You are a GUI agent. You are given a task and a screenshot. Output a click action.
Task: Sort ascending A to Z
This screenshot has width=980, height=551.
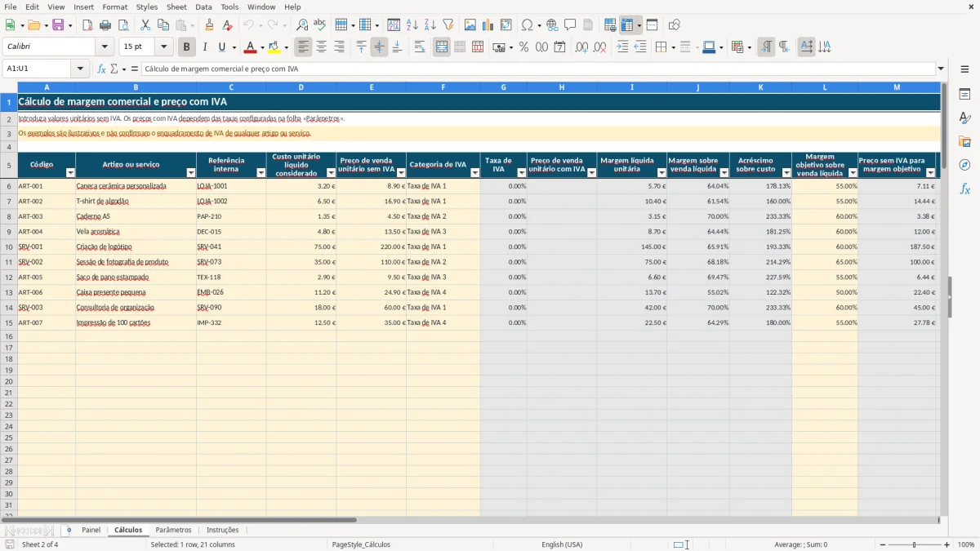[x=412, y=25]
